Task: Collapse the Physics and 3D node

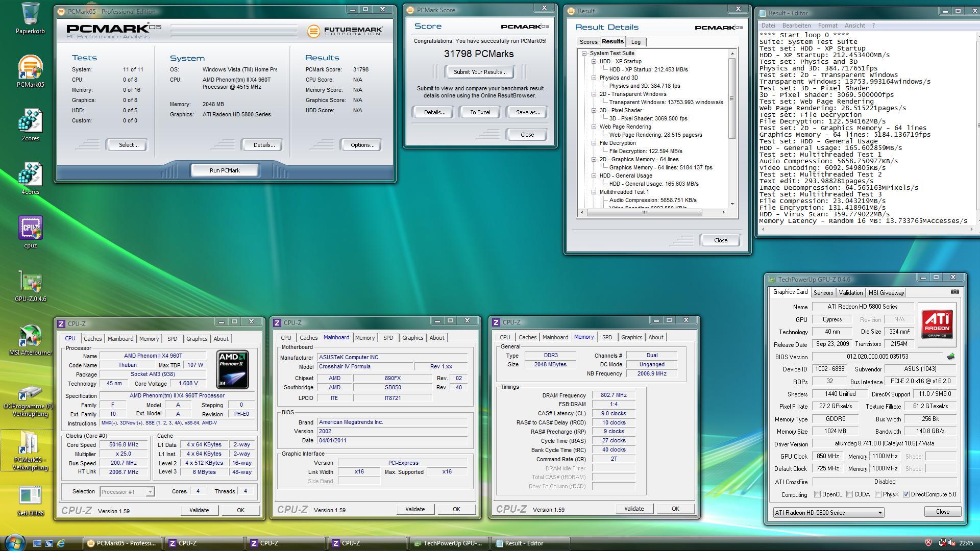Action: coord(594,78)
